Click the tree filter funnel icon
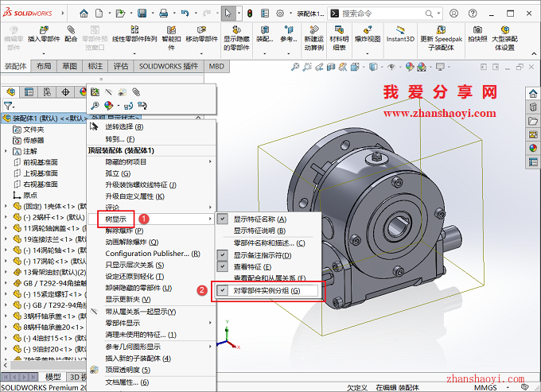This screenshot has width=541, height=392. tap(8, 106)
